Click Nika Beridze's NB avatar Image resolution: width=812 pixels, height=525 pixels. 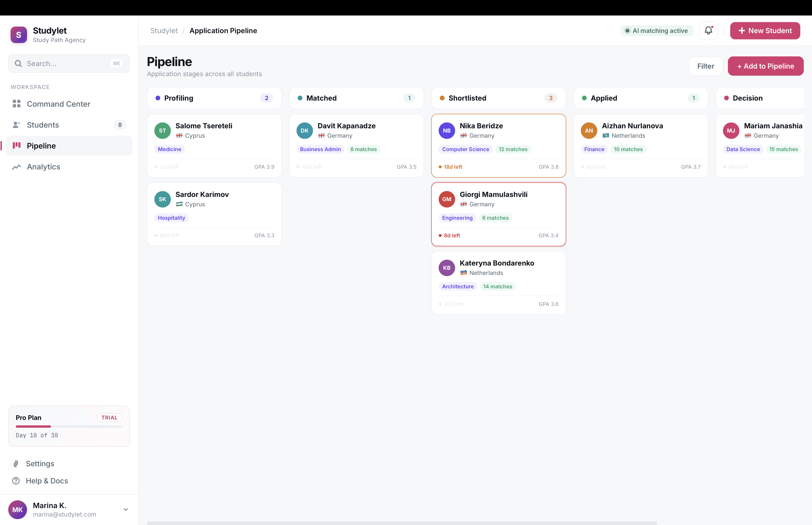click(446, 131)
